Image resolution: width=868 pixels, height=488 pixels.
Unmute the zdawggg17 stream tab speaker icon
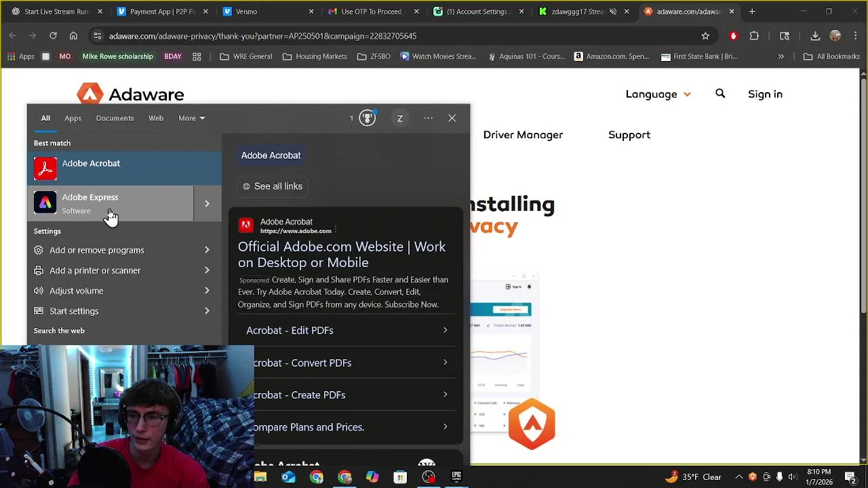click(x=613, y=12)
